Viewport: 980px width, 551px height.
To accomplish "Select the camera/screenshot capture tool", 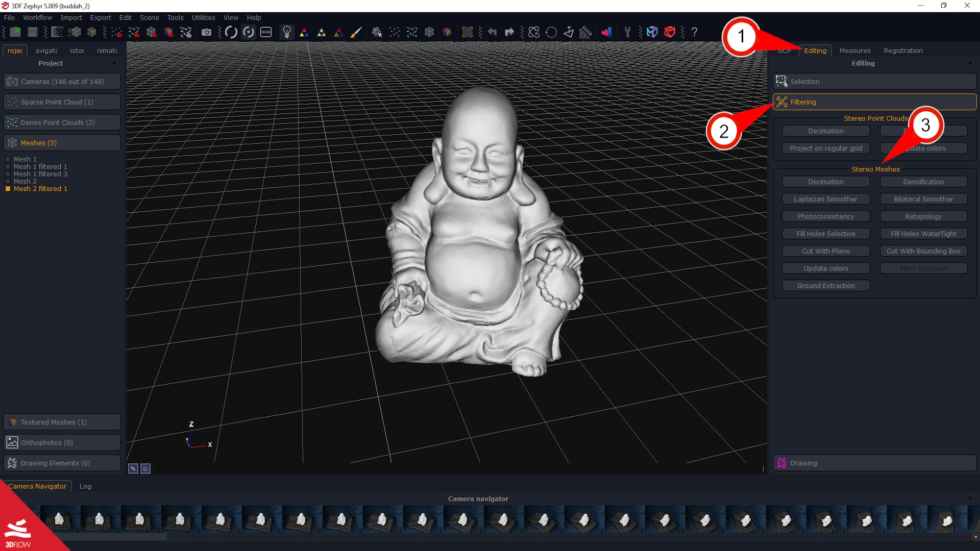I will pyautogui.click(x=207, y=32).
